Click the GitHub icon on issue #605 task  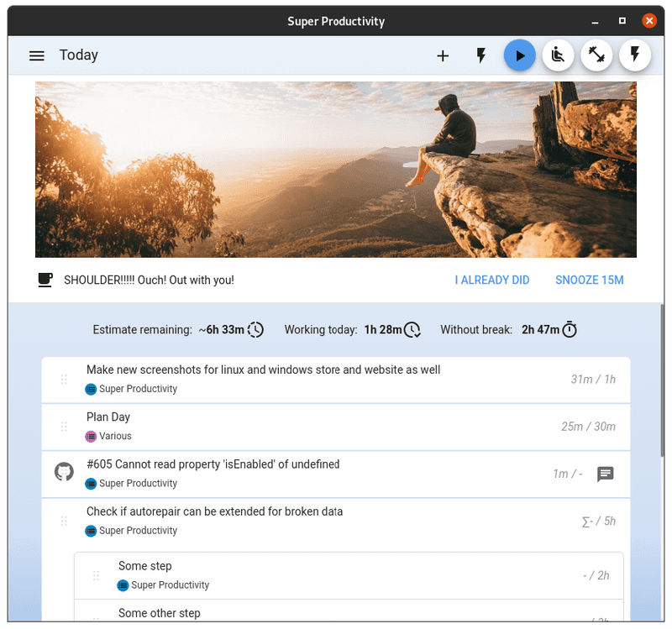(x=64, y=473)
